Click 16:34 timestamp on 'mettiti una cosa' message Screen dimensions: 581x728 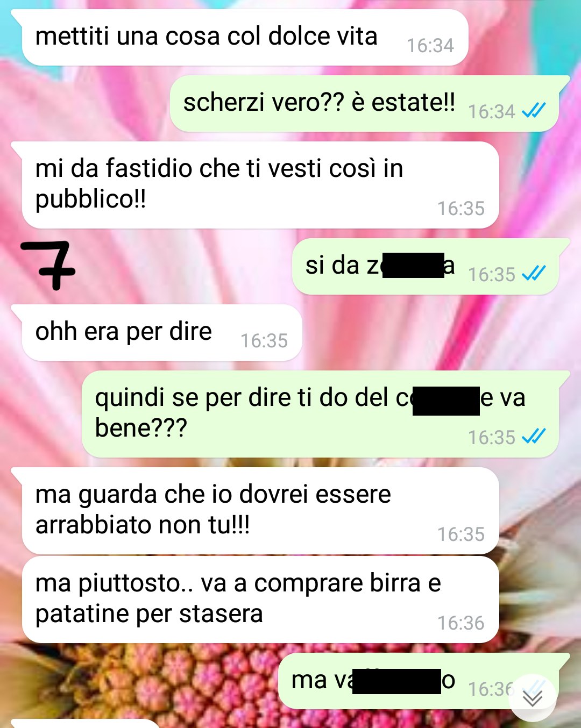430,46
